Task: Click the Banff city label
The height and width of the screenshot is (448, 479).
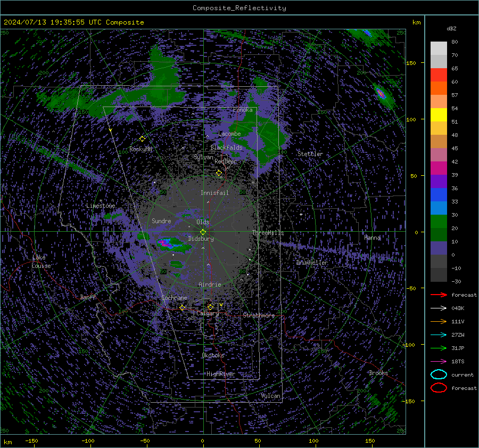Action: click(88, 297)
